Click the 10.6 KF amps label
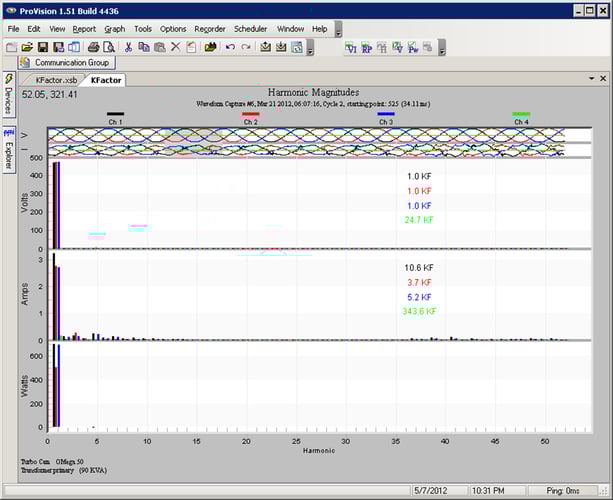The width and height of the screenshot is (613, 500). pos(419,268)
